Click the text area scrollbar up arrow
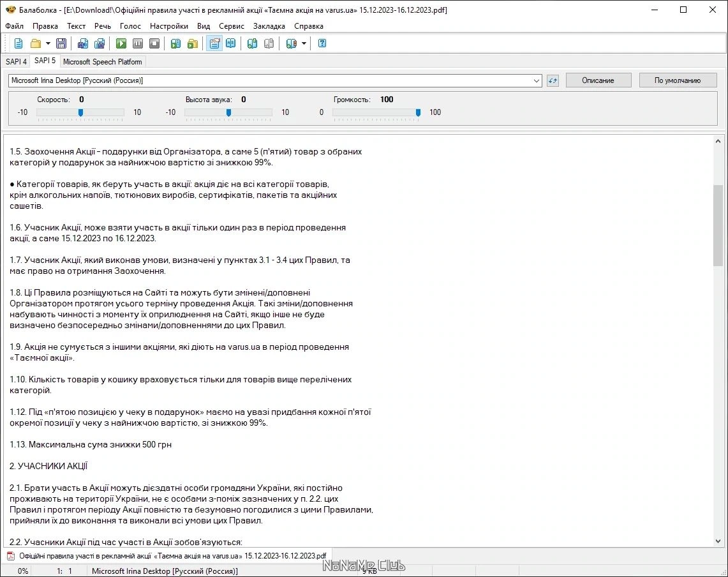The height and width of the screenshot is (577, 728). (x=718, y=141)
